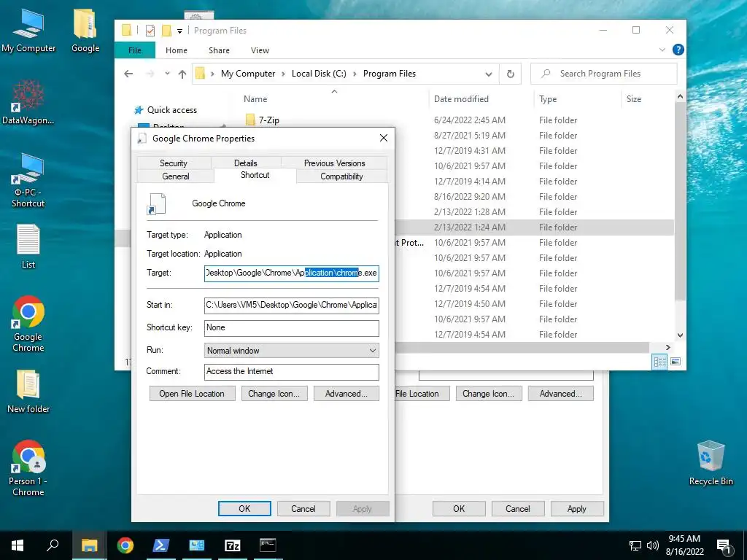The height and width of the screenshot is (560, 747).
Task: Select the New folder desktop icon
Action: (28, 392)
